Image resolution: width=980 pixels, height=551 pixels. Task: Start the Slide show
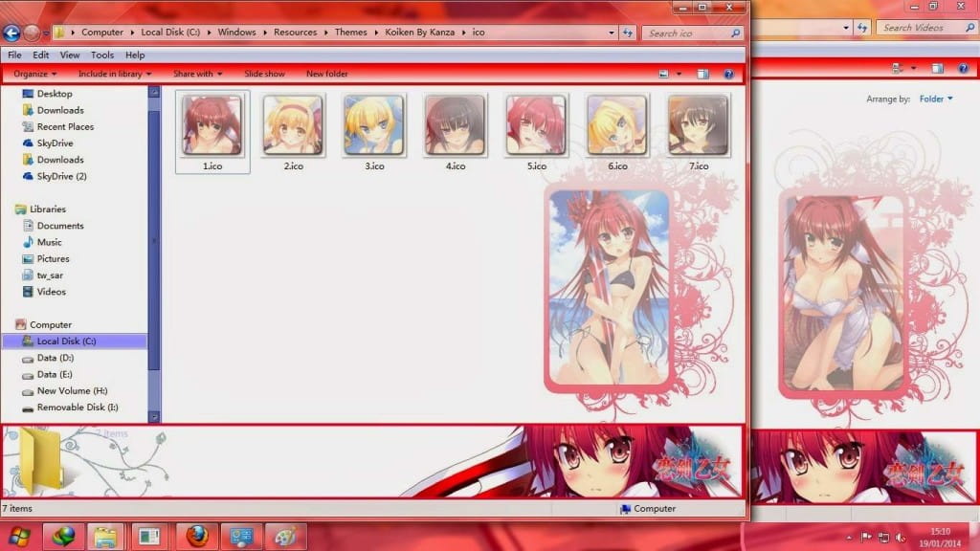tap(264, 74)
